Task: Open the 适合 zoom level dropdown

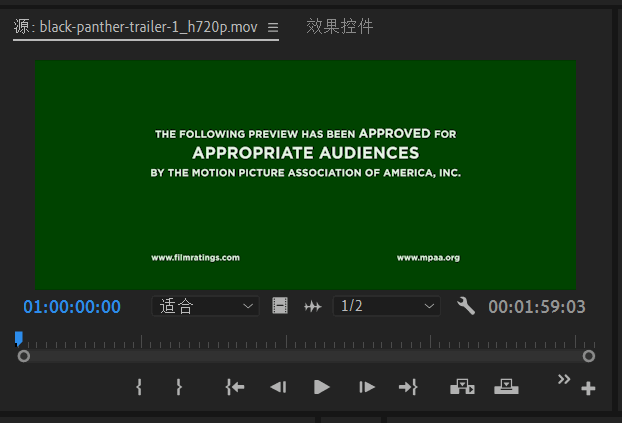Action: 205,306
